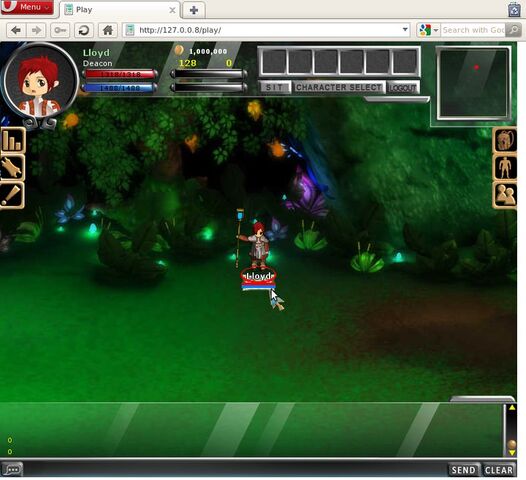Open the quest exclamation mark icon
526x480 pixels.
12,195
